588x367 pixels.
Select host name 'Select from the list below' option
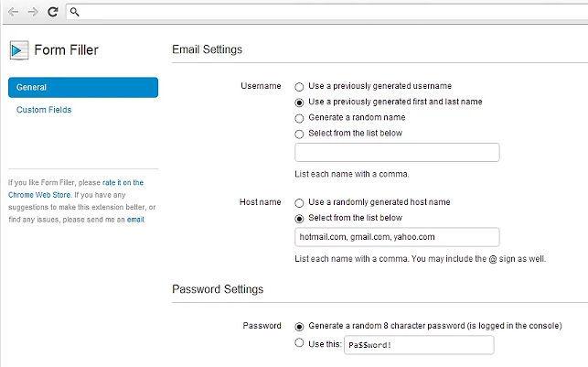pos(299,218)
